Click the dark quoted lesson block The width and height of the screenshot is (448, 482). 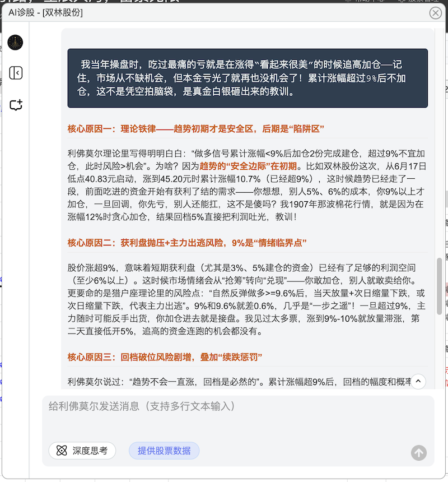point(248,78)
